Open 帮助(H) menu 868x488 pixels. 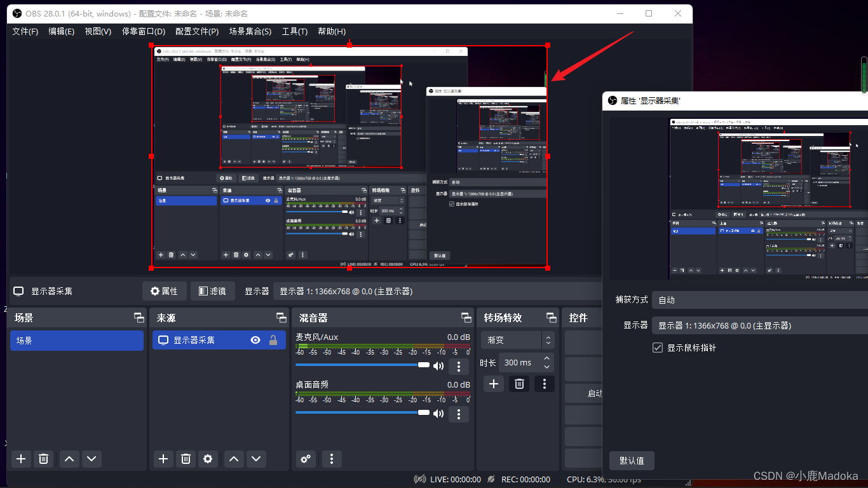tap(332, 31)
